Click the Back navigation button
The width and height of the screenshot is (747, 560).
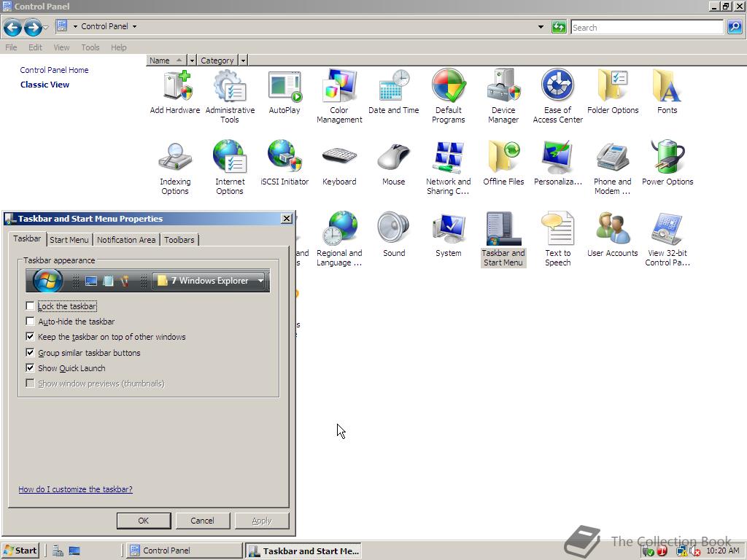13,28
